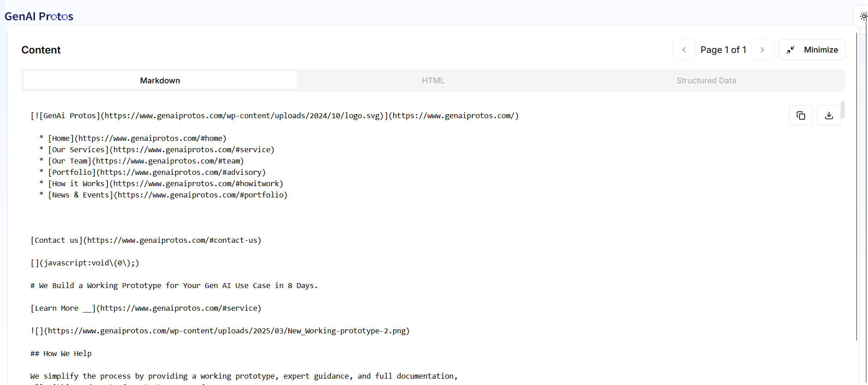
Task: Switch to the Structured Data tab
Action: (706, 80)
